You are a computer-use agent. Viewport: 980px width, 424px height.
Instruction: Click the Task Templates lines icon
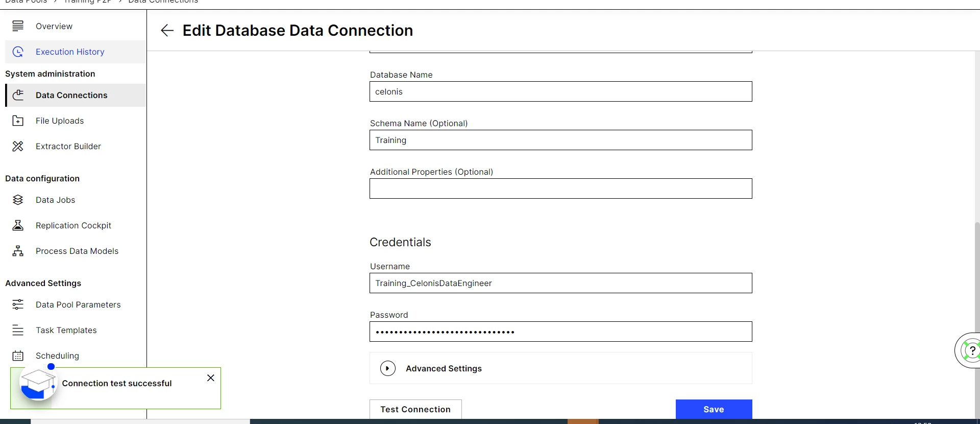(x=18, y=330)
